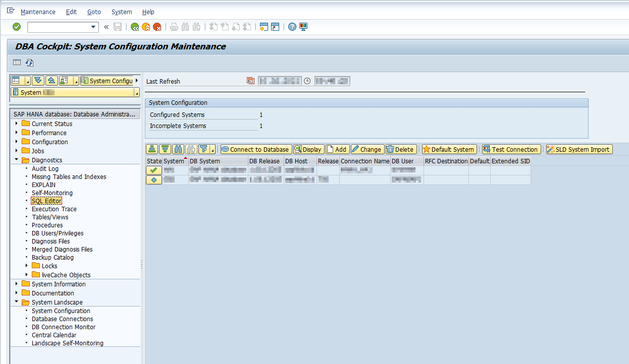Image resolution: width=629 pixels, height=364 pixels.
Task: Open the Goto menu
Action: click(94, 12)
